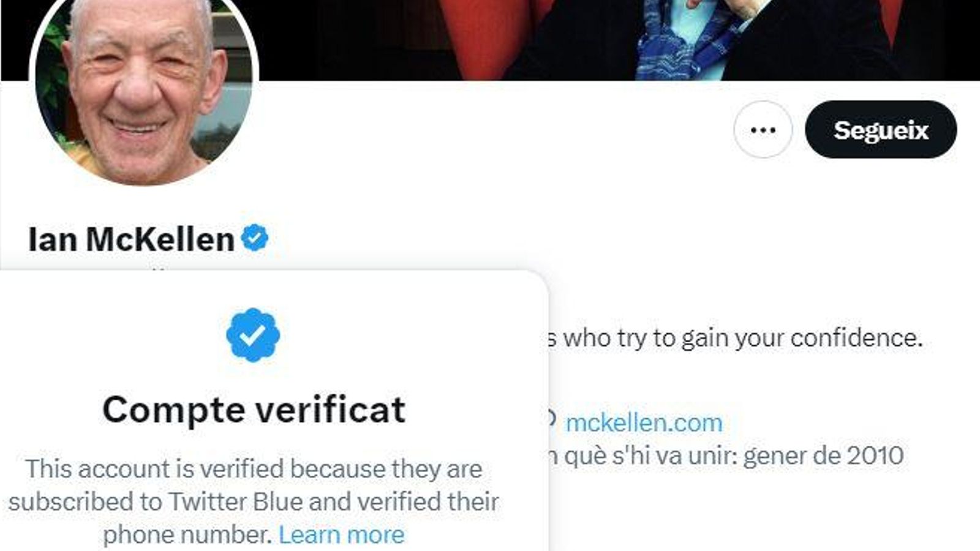The height and width of the screenshot is (551, 980).
Task: Click the Compte verificat heading text
Action: [255, 411]
